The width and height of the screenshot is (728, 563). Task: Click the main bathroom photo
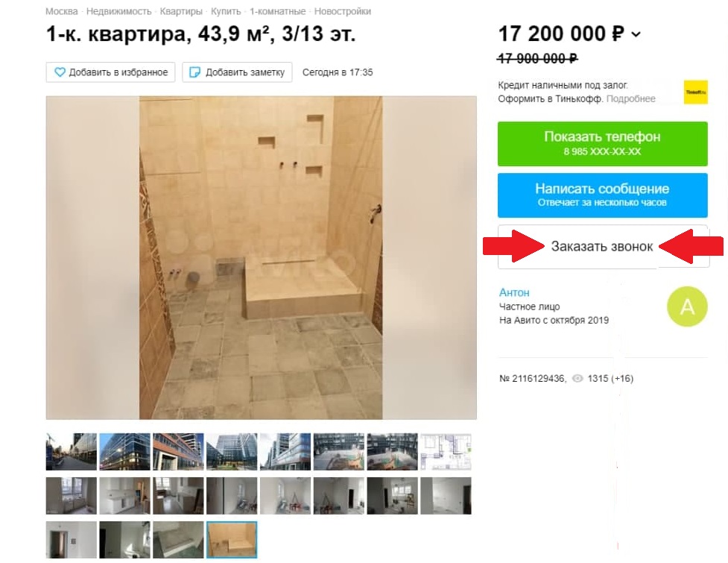(261, 258)
